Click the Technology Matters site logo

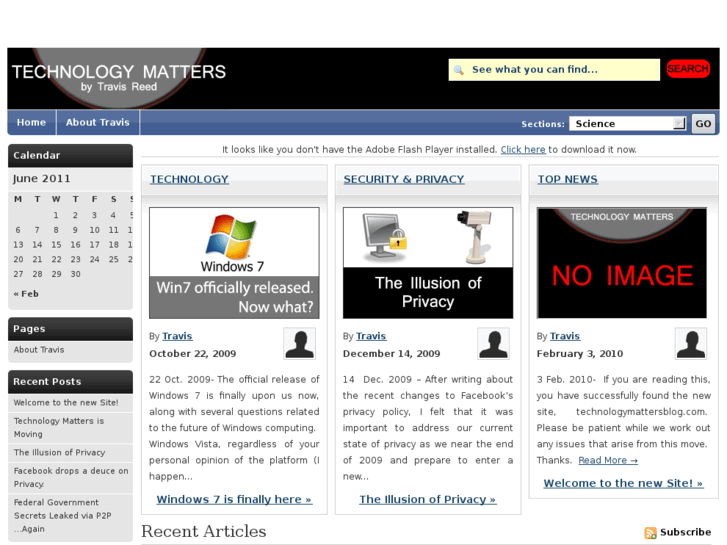point(119,77)
